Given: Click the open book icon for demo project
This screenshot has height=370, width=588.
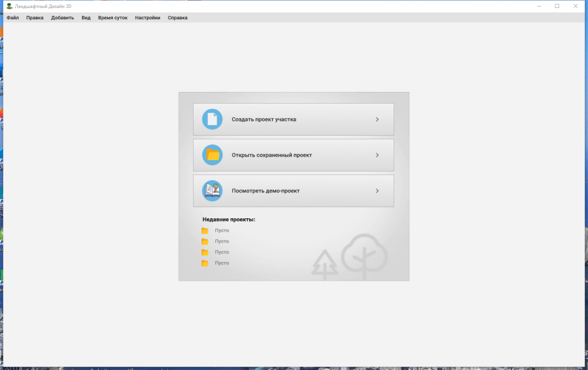Looking at the screenshot, I should (x=212, y=191).
